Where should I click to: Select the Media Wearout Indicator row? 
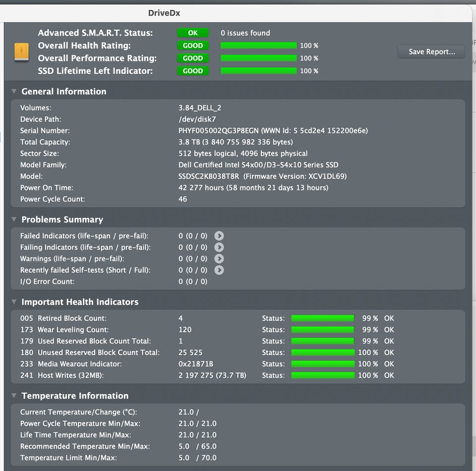tap(238, 364)
